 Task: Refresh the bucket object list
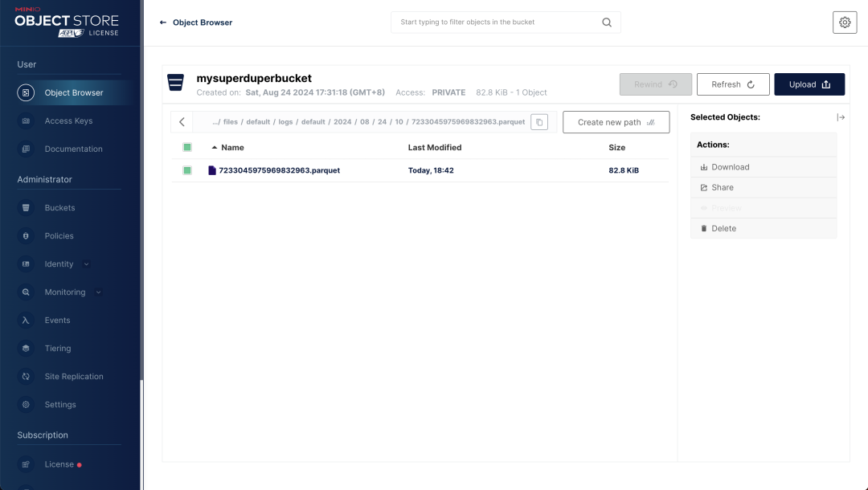[x=733, y=84]
